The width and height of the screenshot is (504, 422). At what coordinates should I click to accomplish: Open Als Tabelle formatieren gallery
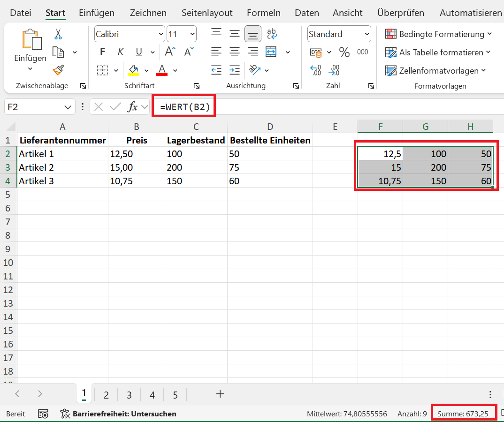pos(437,53)
